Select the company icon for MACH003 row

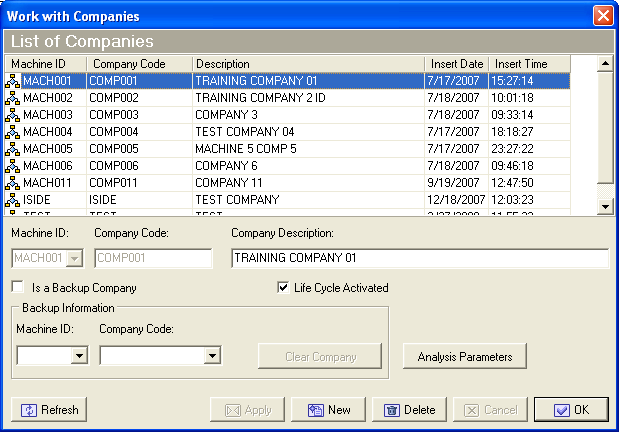click(x=13, y=115)
